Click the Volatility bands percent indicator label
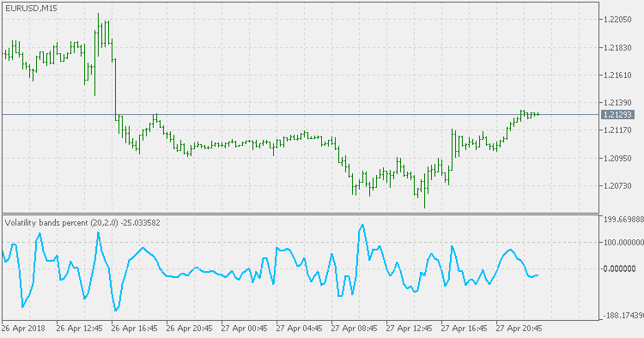644x338 pixels. coord(82,223)
